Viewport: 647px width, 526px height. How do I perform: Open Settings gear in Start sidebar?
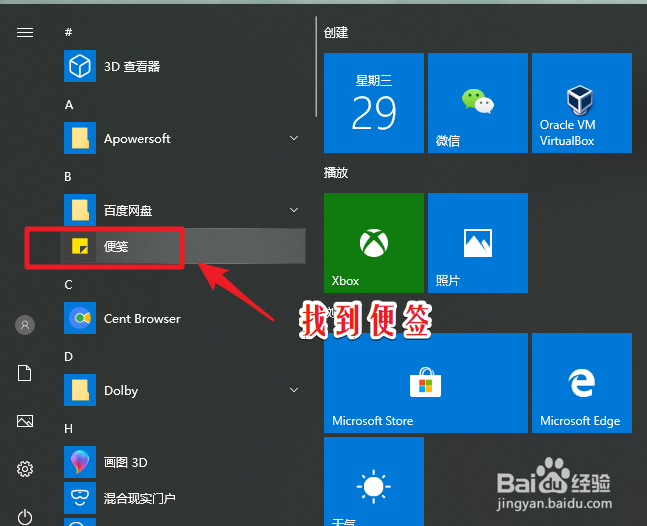[x=25, y=469]
